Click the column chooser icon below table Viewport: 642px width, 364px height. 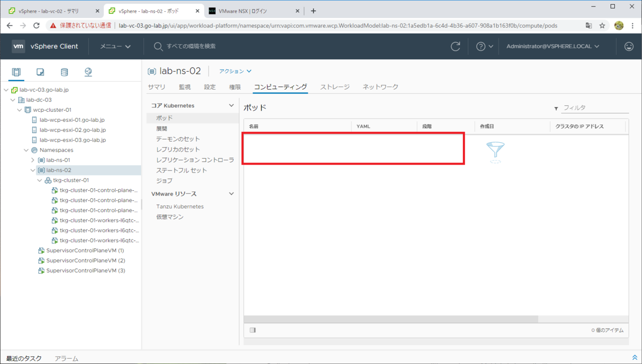(x=253, y=330)
